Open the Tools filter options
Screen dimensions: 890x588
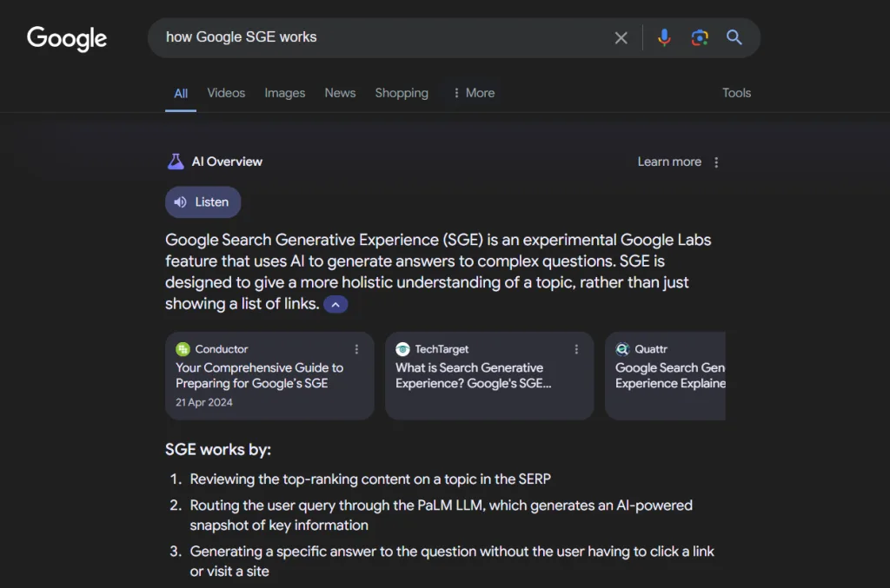click(736, 93)
